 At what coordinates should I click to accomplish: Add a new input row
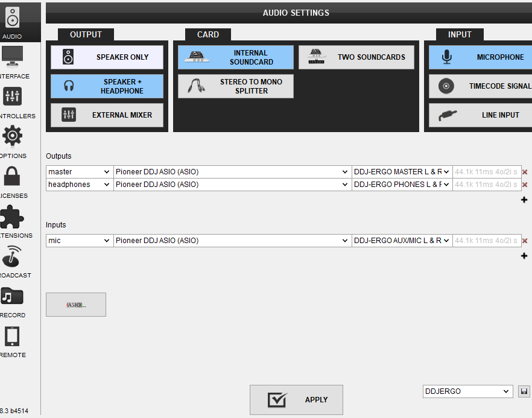[524, 256]
